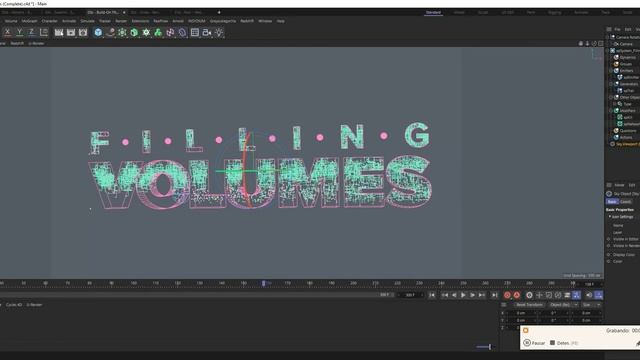Click the coordinate system icon
The height and width of the screenshot is (360, 640).
(44, 32)
